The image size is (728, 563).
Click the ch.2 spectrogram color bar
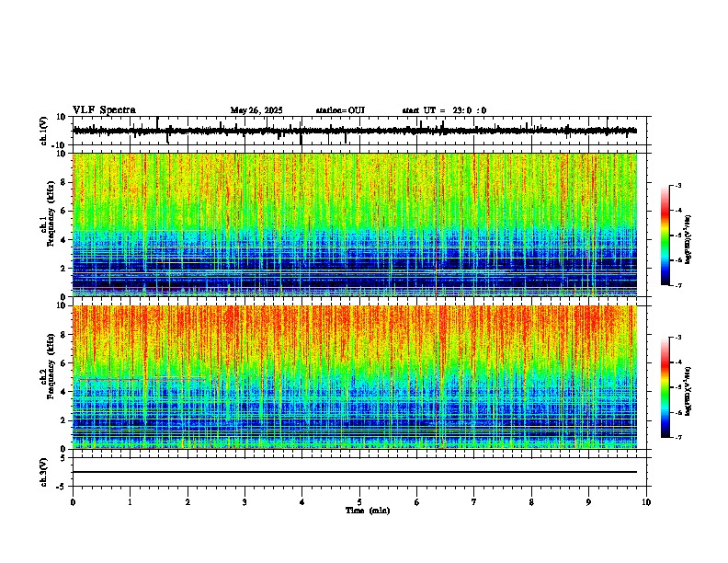pos(665,387)
